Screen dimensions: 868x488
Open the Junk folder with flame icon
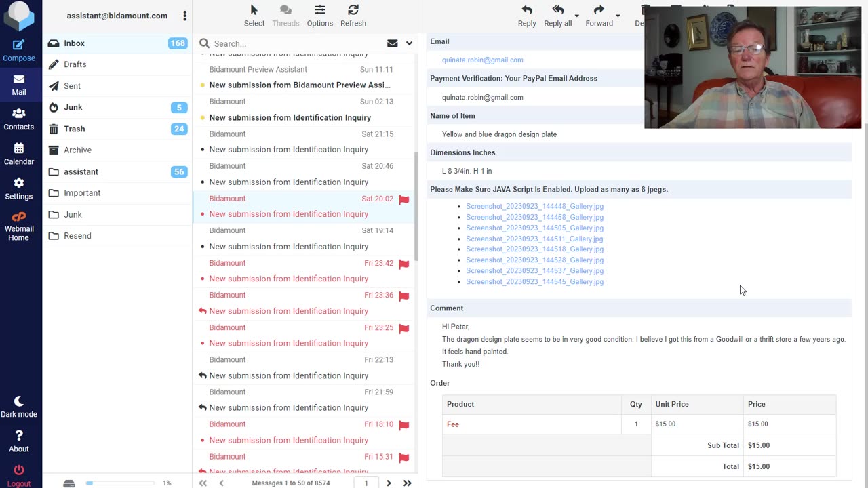[117, 107]
